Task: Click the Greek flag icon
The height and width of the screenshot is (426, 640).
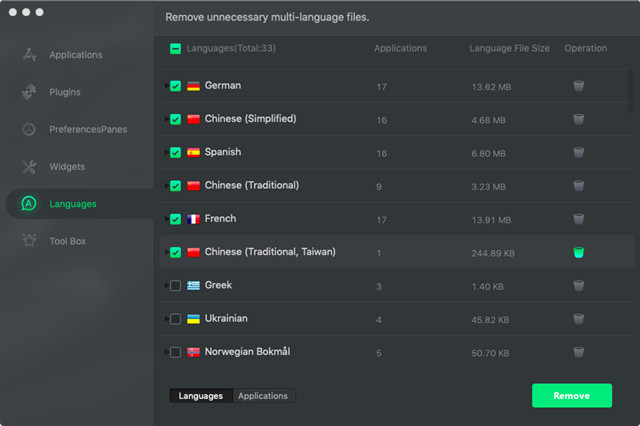Action: (193, 286)
